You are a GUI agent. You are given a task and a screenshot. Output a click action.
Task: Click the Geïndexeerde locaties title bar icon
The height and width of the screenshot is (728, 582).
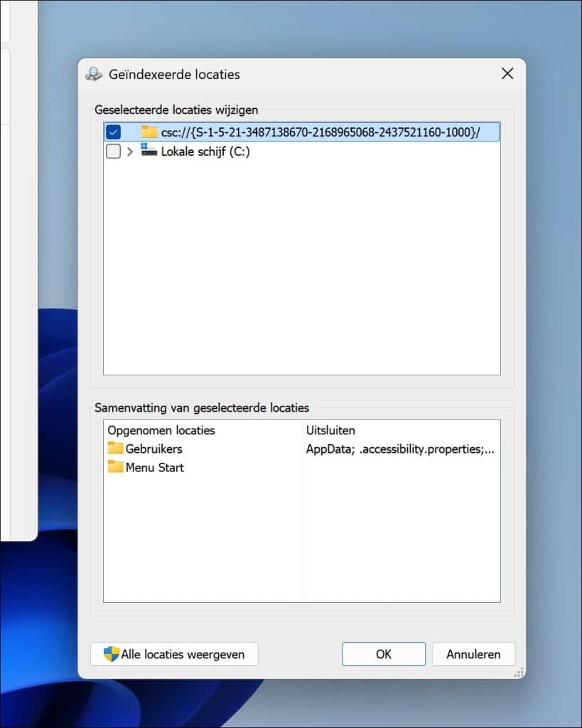95,74
